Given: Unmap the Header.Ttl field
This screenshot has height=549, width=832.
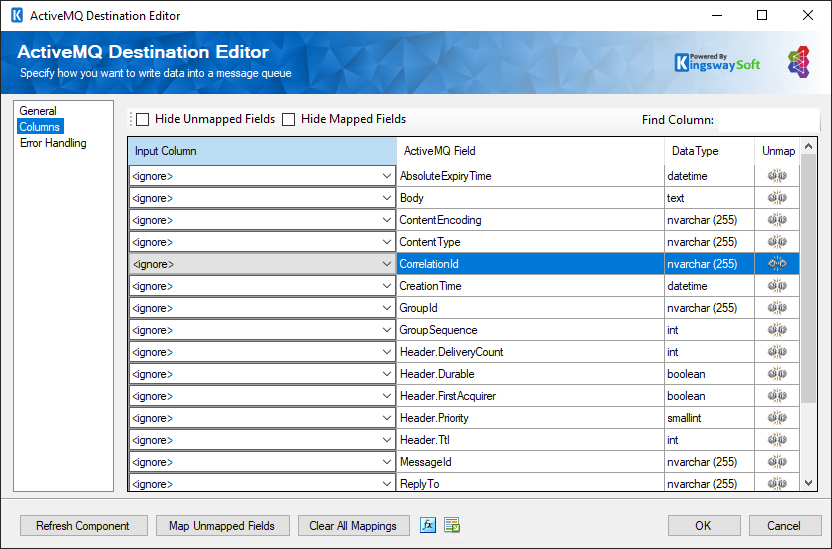Looking at the screenshot, I should pyautogui.click(x=777, y=440).
